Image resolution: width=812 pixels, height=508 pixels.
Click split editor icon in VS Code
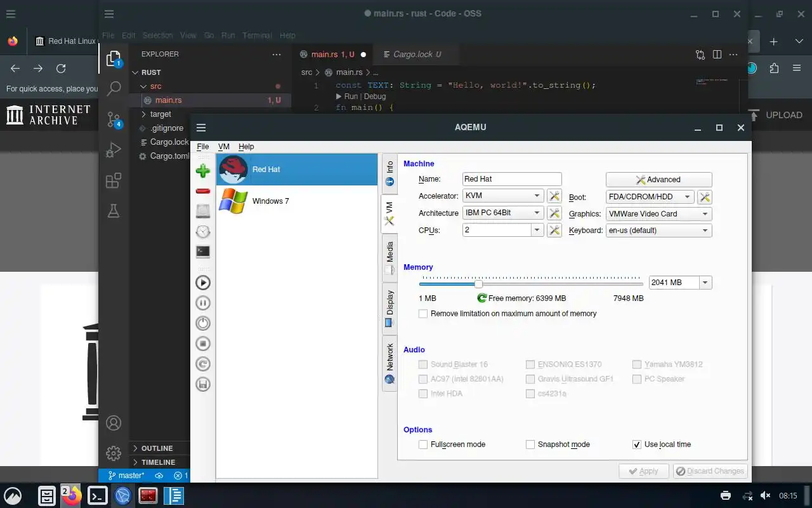[x=717, y=55]
